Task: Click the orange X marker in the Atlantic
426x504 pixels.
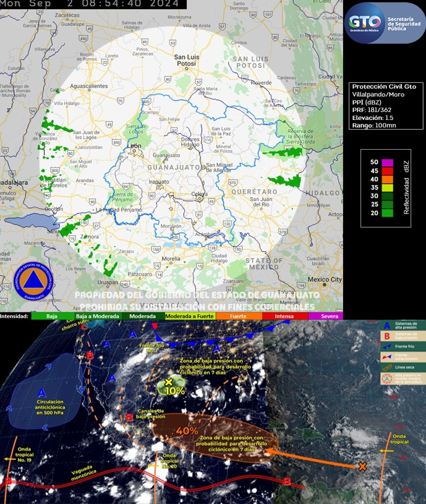Action: (x=362, y=466)
